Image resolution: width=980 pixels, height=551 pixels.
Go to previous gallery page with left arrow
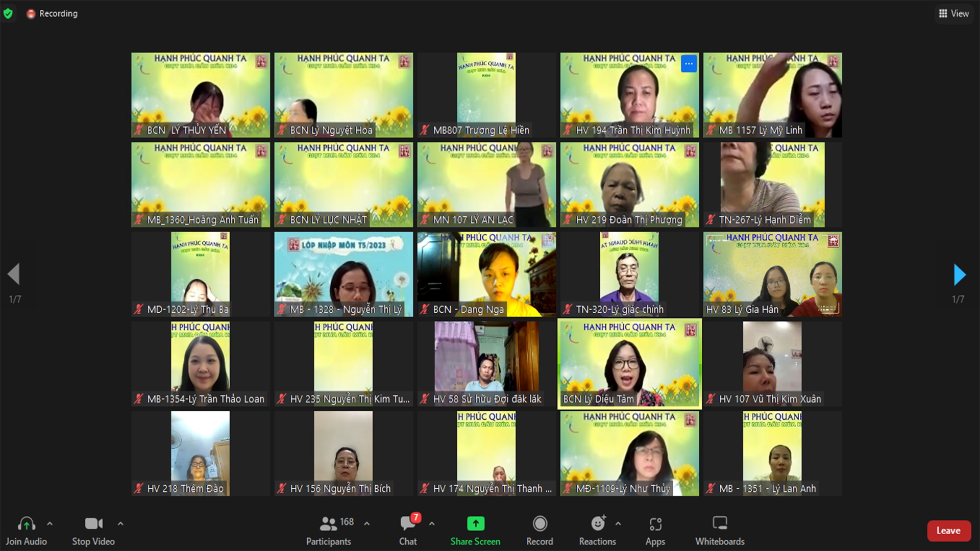[14, 274]
